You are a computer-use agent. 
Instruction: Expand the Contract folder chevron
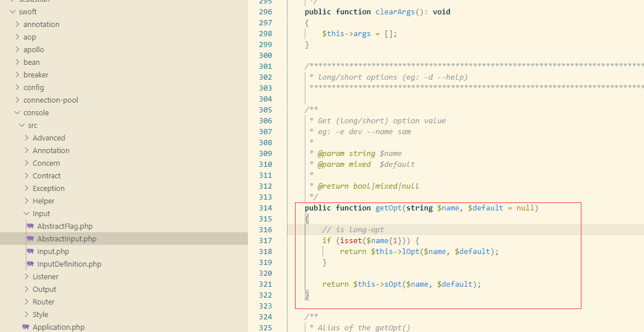(27, 175)
